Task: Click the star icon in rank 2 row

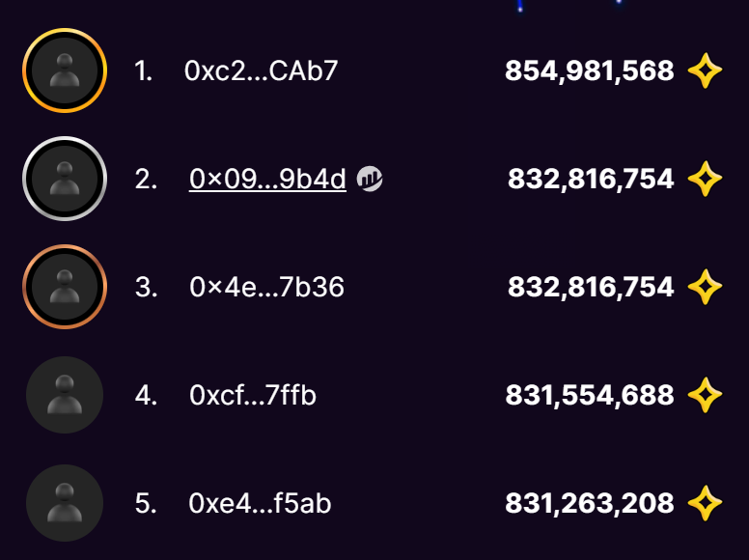Action: 706,179
